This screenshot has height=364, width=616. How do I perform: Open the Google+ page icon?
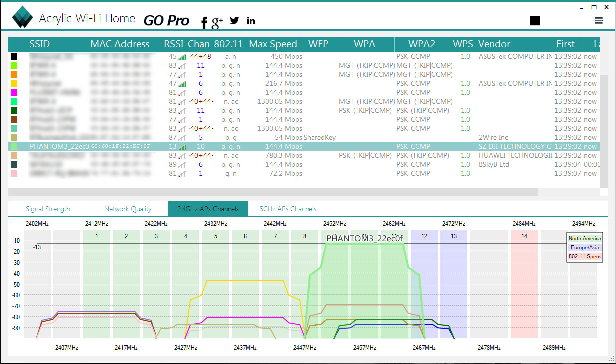(x=217, y=22)
